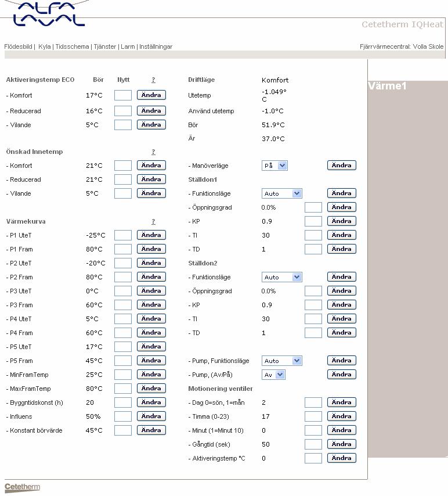Screen dimensions: 448x496
Task: Click Ändra for P3 Fram
Action: (151, 304)
